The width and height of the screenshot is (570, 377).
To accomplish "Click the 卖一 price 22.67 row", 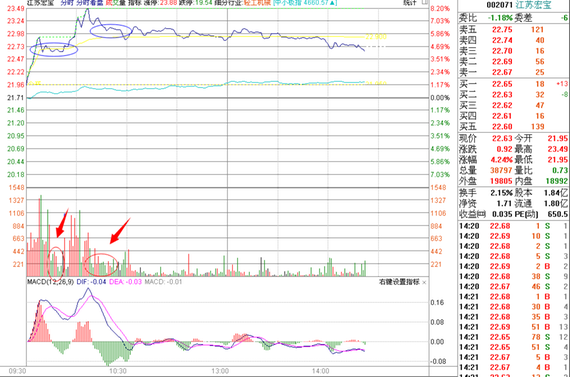I will pyautogui.click(x=513, y=72).
